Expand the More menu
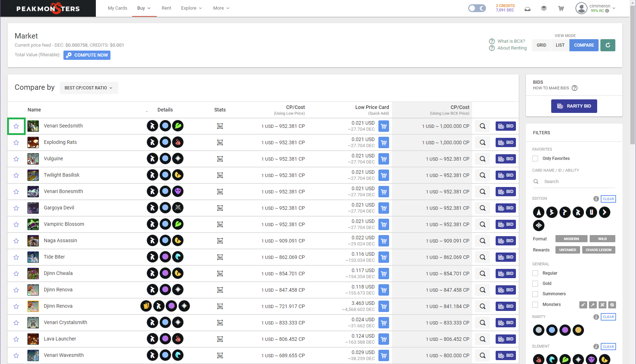The width and height of the screenshot is (636, 364). pos(221,8)
